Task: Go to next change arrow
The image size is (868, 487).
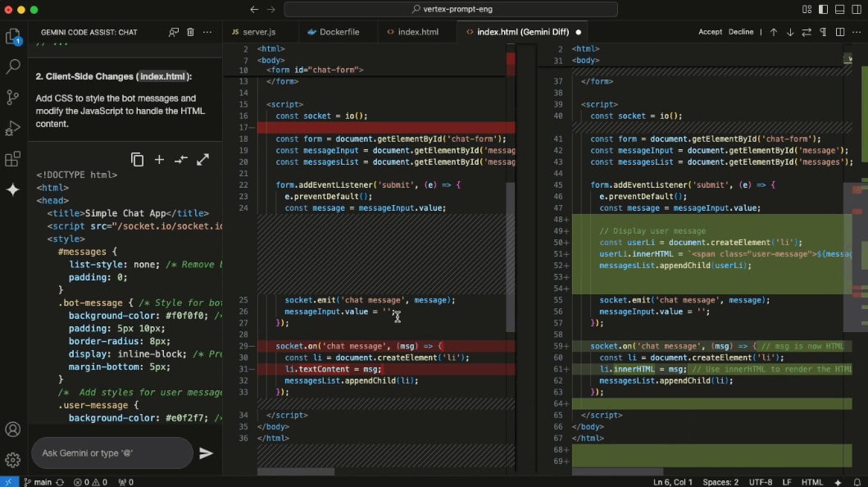Action: coord(790,32)
